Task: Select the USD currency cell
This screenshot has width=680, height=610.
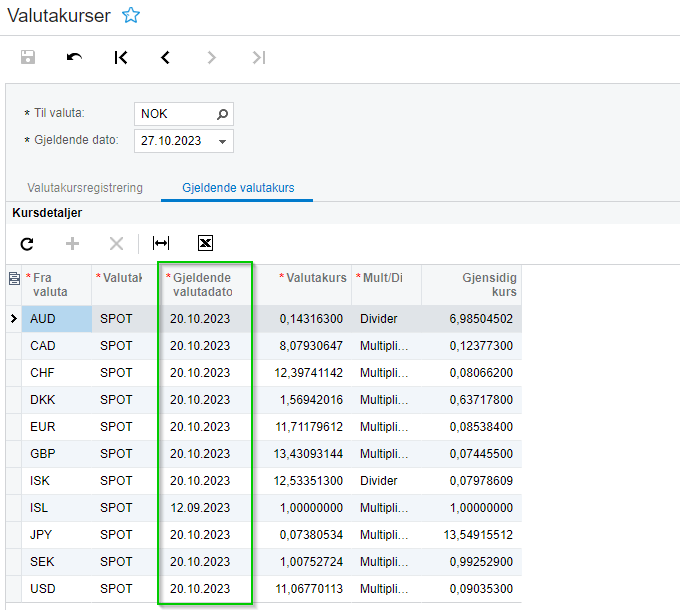Action: coord(57,588)
